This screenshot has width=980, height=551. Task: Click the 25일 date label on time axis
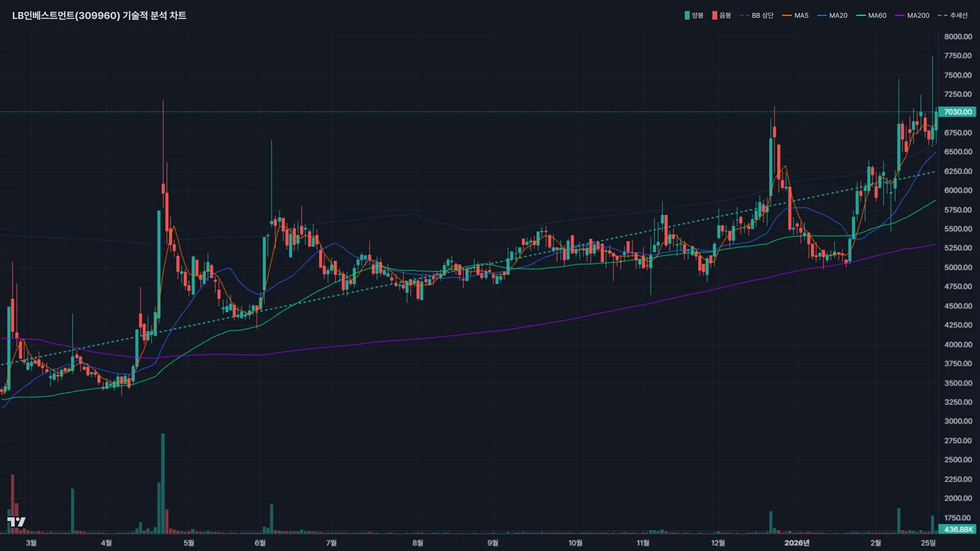pos(928,543)
